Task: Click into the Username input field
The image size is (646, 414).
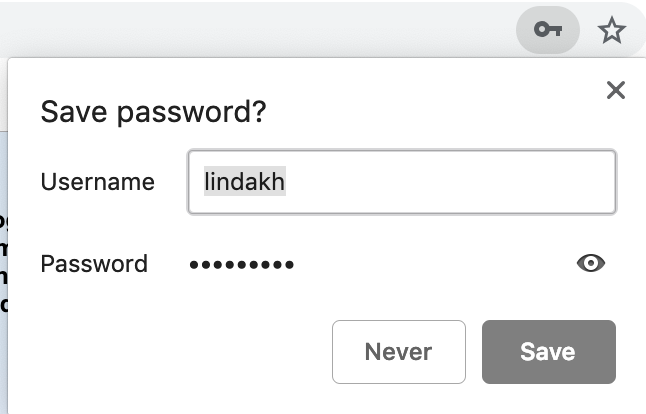Action: tap(401, 182)
